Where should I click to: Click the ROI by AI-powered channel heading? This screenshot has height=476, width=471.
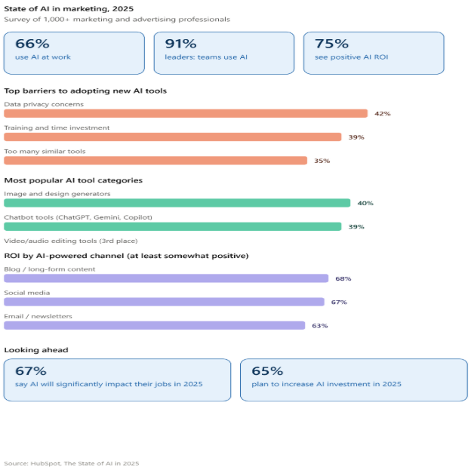click(x=126, y=256)
